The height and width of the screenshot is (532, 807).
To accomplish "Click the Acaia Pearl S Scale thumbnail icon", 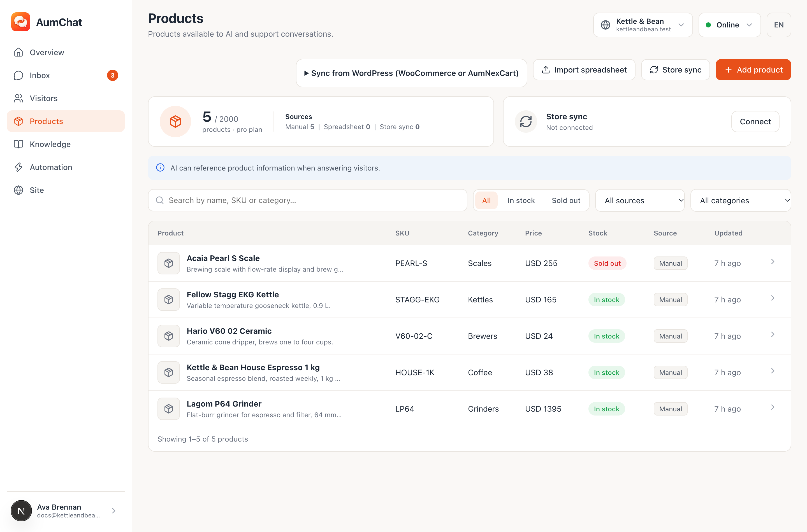I will 169,263.
